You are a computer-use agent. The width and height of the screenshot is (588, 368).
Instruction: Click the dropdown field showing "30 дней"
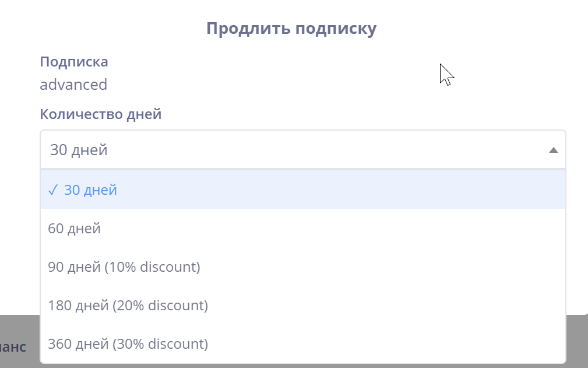233,149
